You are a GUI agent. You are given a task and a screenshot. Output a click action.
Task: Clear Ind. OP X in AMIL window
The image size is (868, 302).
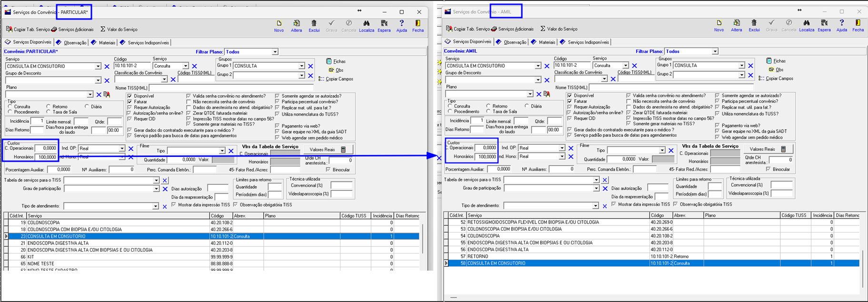pos(571,148)
